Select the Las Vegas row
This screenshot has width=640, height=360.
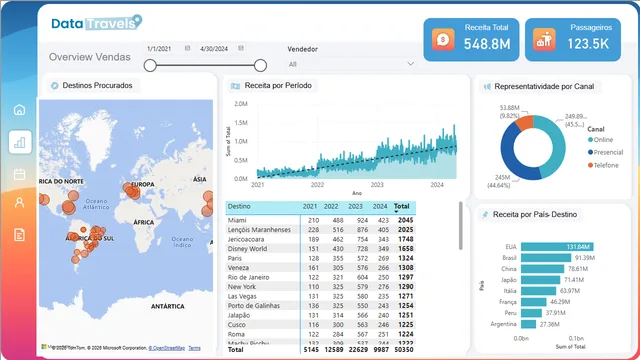pyautogui.click(x=321, y=296)
